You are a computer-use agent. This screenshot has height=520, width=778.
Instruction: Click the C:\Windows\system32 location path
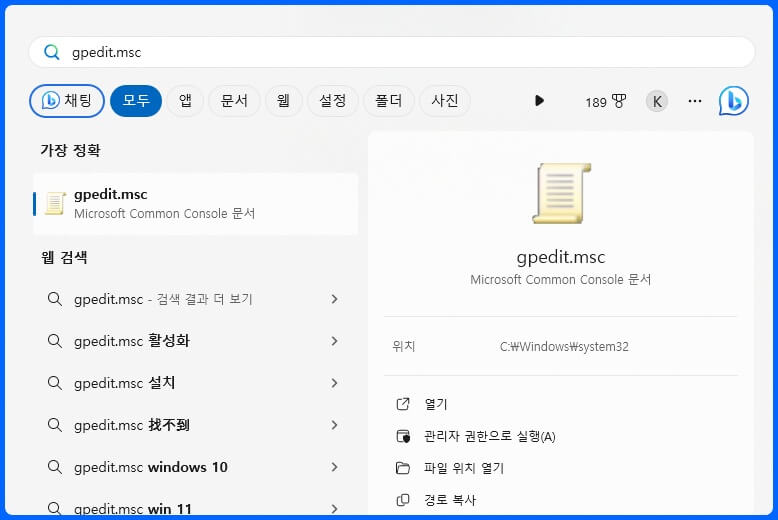click(564, 346)
